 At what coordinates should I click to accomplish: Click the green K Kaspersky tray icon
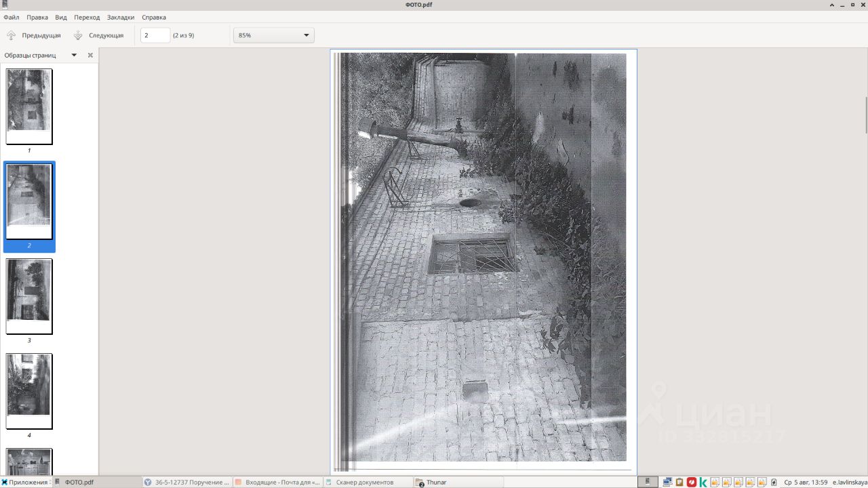pos(703,483)
